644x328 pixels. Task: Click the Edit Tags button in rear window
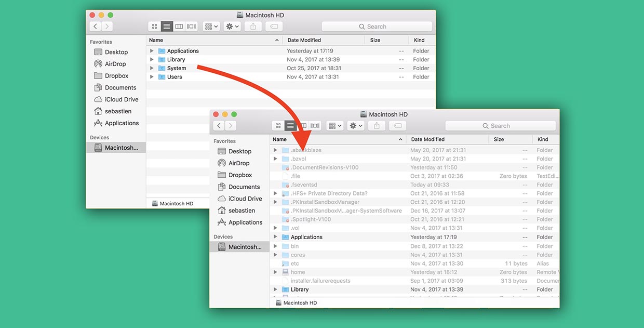point(274,27)
